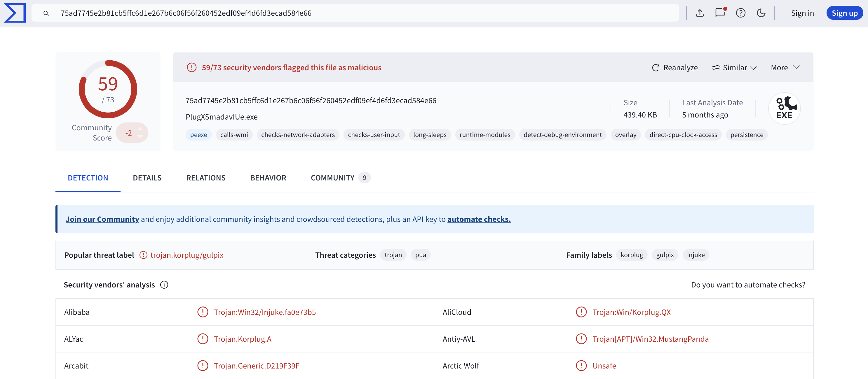Click the long-sleeps tag

tap(430, 135)
